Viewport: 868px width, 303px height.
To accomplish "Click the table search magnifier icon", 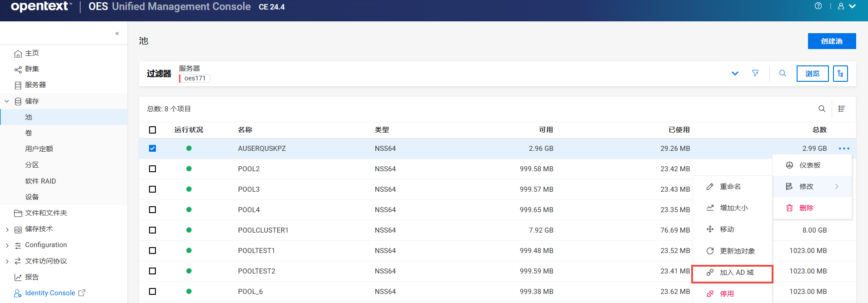I will (822, 109).
